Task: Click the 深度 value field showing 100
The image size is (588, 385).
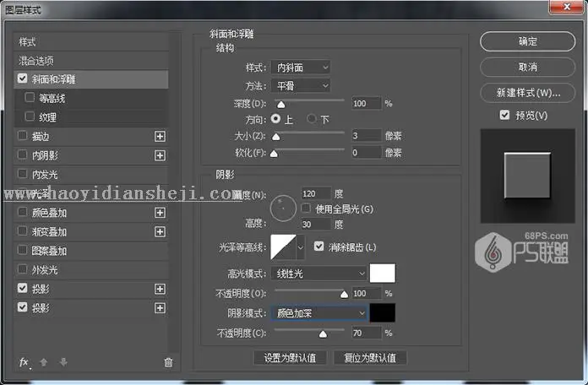Action: point(367,104)
